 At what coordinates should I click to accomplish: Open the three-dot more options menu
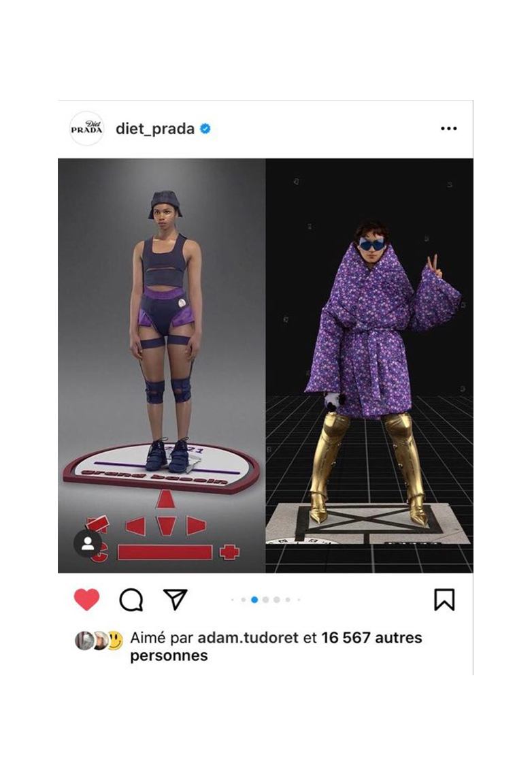point(448,129)
